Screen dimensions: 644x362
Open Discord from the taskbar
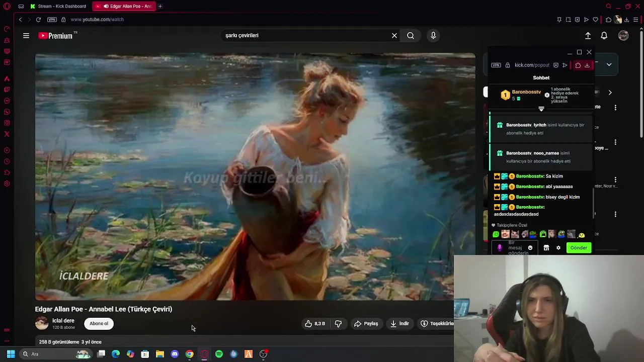pyautogui.click(x=175, y=354)
